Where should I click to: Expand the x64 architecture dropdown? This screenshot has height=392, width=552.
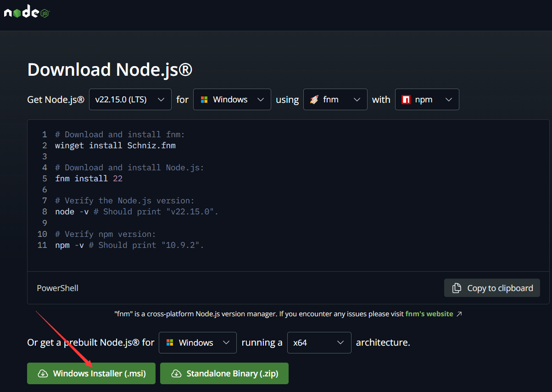pos(319,342)
